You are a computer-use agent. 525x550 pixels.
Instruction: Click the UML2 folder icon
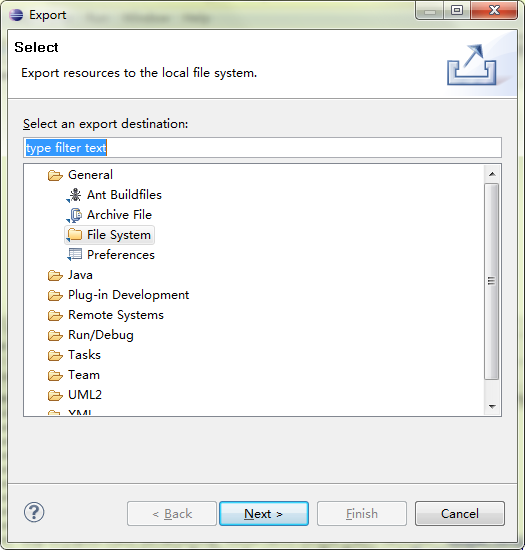pyautogui.click(x=55, y=395)
